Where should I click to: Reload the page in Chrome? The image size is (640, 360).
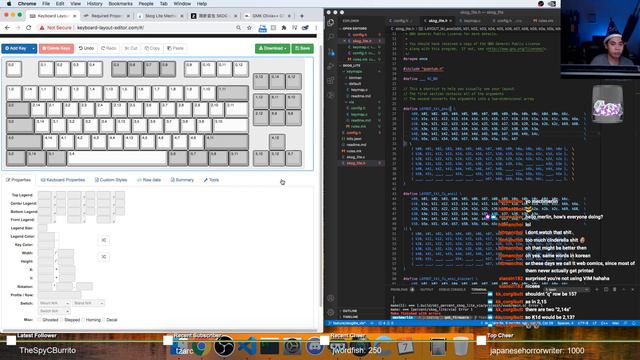coord(29,28)
